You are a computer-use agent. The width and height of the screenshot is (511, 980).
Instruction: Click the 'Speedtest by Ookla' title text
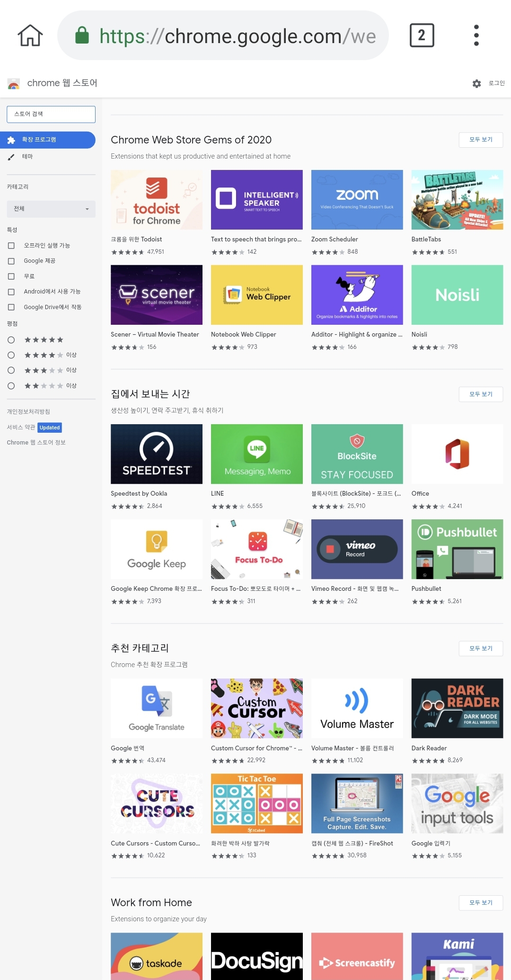click(139, 493)
